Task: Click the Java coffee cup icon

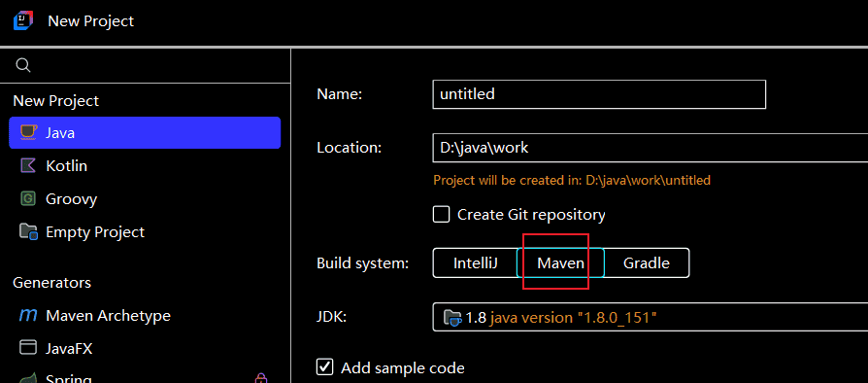Action: click(28, 132)
